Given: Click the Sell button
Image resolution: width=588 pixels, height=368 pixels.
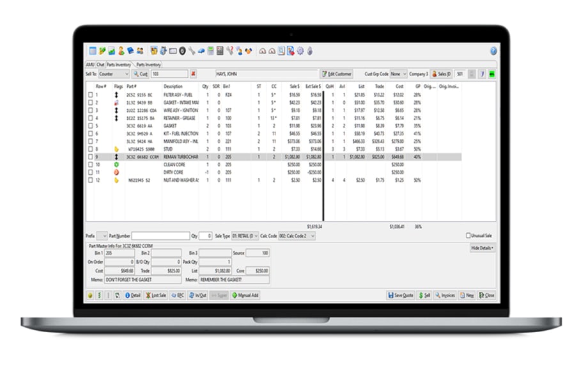Looking at the screenshot, I should point(424,296).
